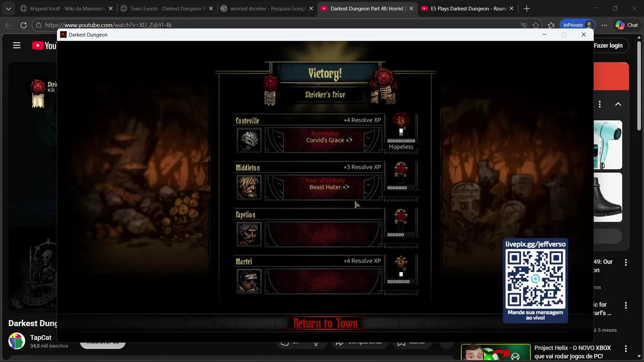
Task: Add this page to favorites with the star
Action: tap(536, 25)
